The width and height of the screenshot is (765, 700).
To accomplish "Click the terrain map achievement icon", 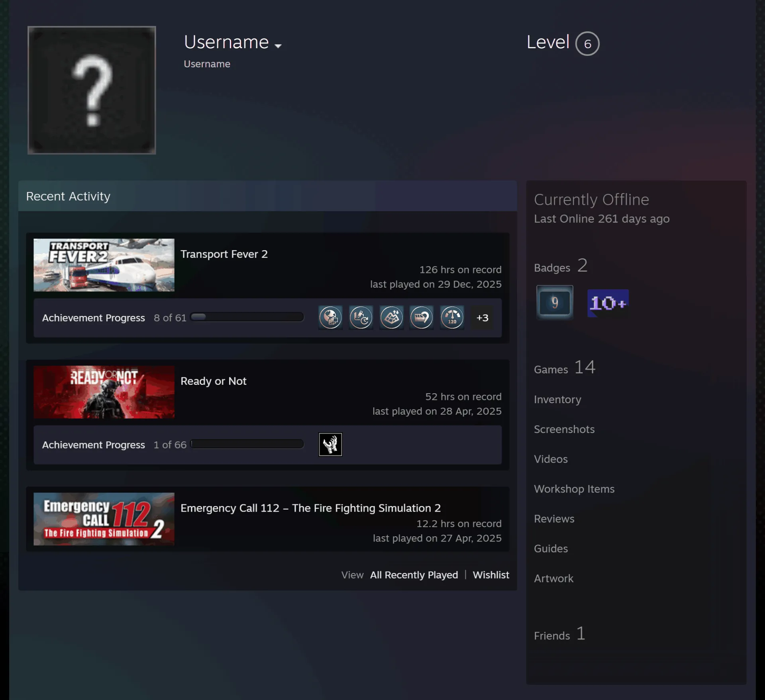I will tap(391, 318).
